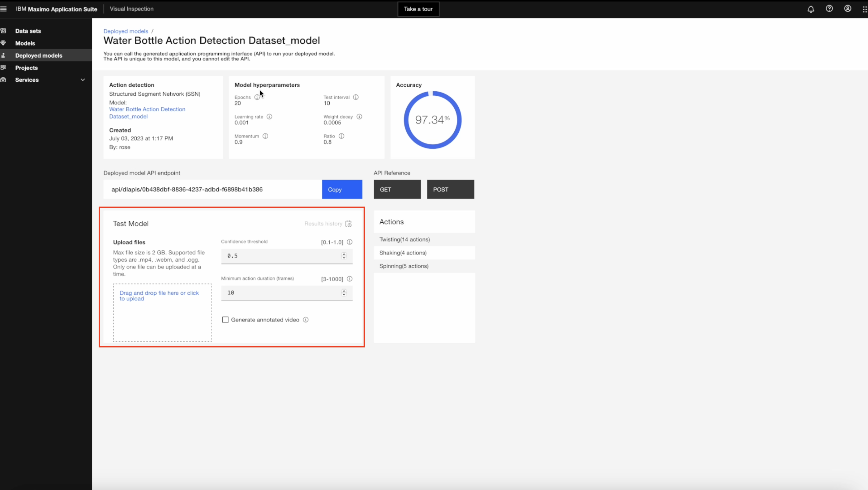Enable Generate annotated video checkbox

pos(225,320)
